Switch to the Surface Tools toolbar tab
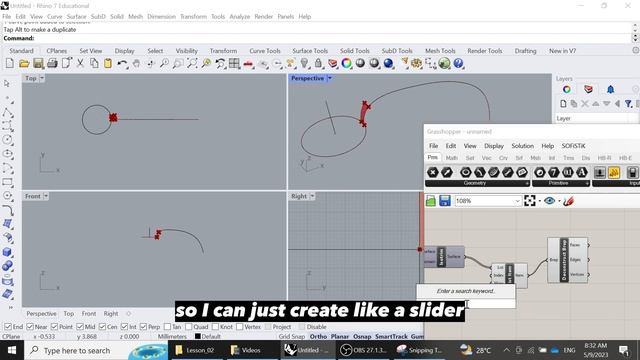The width and height of the screenshot is (640, 360). pos(310,51)
